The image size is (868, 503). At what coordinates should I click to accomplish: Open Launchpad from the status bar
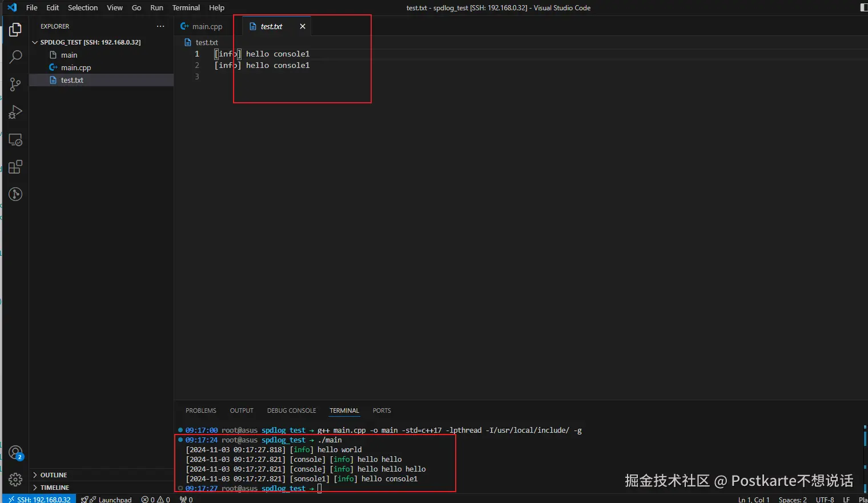[107, 499]
